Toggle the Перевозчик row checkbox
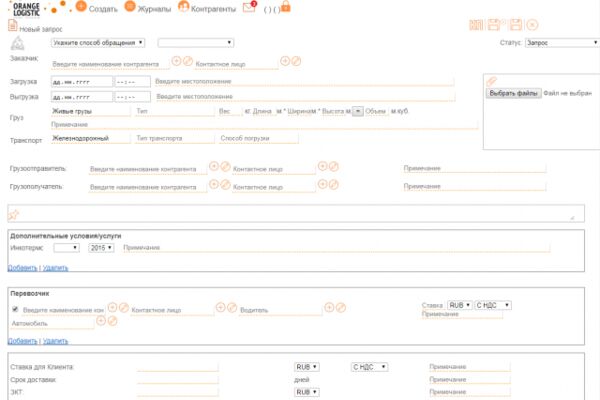600x400 pixels. [x=15, y=309]
